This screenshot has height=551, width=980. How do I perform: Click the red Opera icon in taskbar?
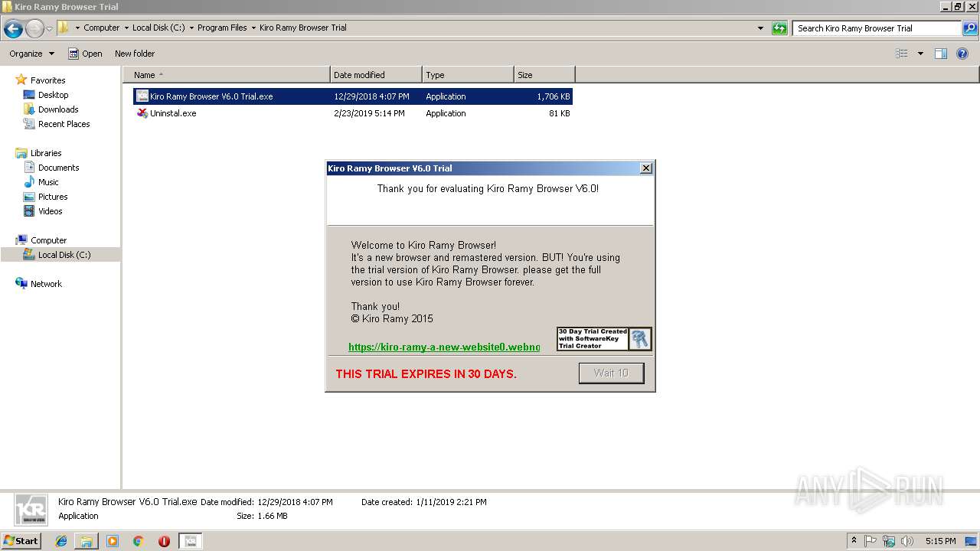coord(164,541)
